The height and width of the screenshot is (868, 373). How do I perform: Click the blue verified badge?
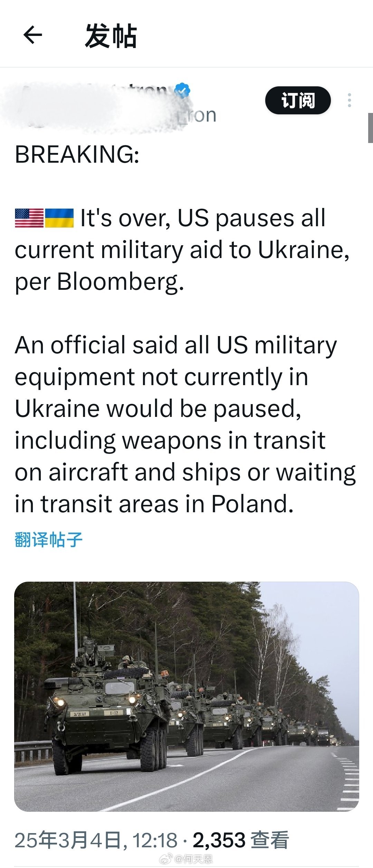click(x=182, y=90)
